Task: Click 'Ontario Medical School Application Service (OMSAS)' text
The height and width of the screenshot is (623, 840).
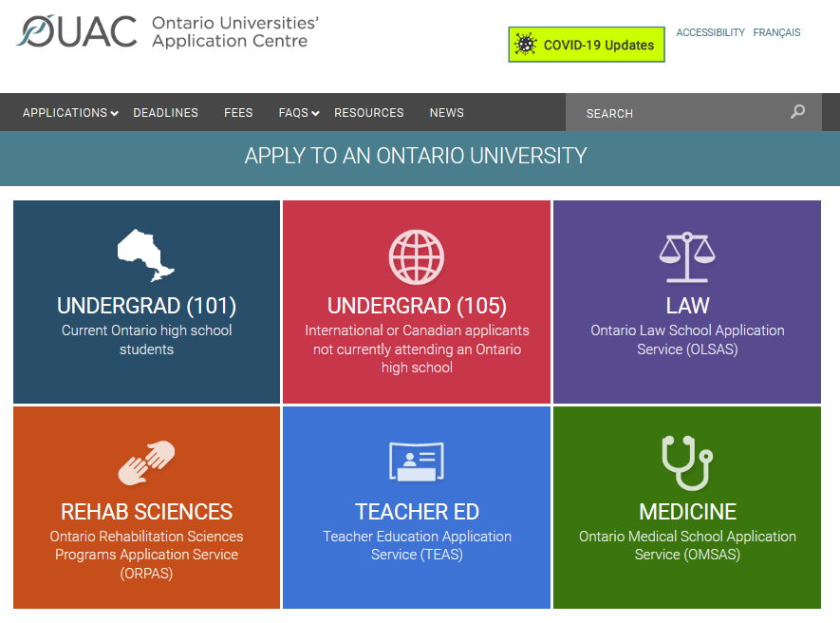Action: coord(687,545)
